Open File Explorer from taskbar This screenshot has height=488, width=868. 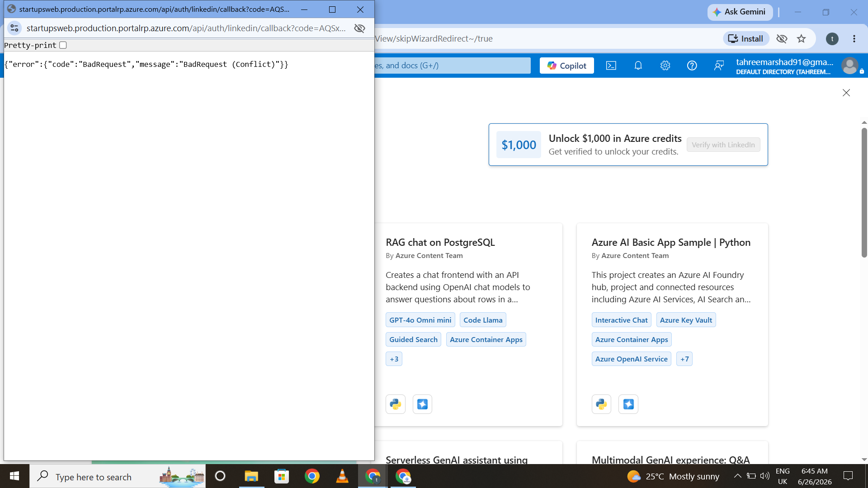(251, 476)
